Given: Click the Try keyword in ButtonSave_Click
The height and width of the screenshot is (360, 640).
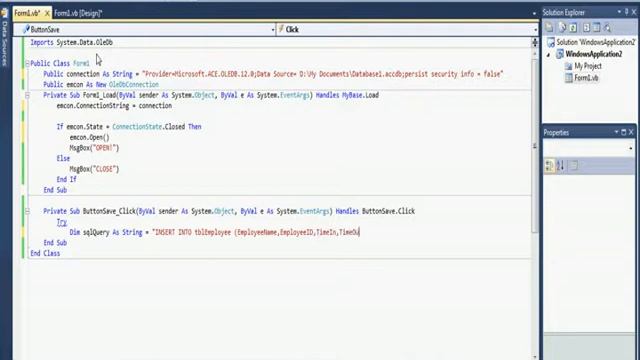Looking at the screenshot, I should tap(62, 222).
